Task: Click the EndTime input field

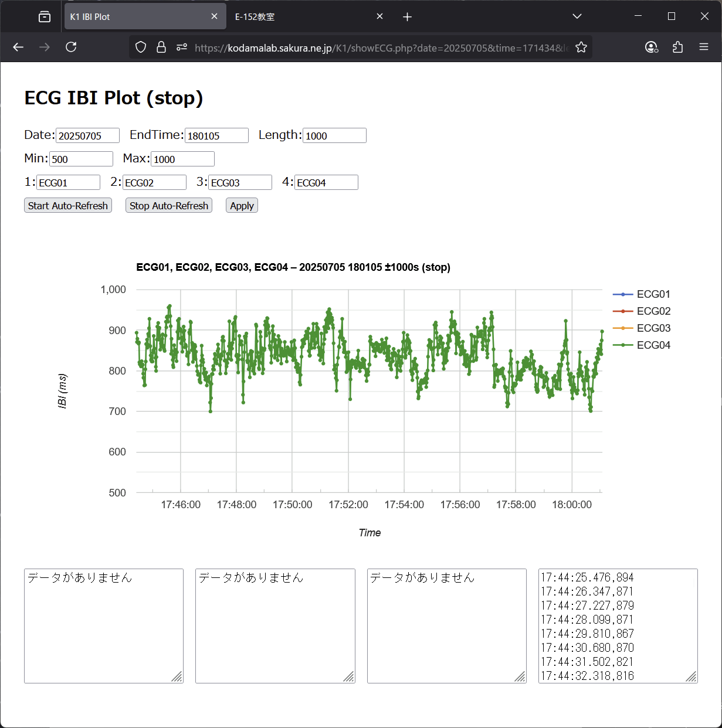Action: [x=216, y=135]
